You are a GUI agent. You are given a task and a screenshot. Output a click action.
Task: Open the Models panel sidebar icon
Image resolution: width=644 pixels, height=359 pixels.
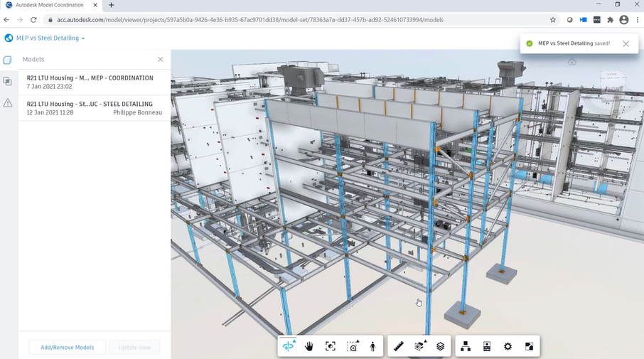click(x=7, y=60)
